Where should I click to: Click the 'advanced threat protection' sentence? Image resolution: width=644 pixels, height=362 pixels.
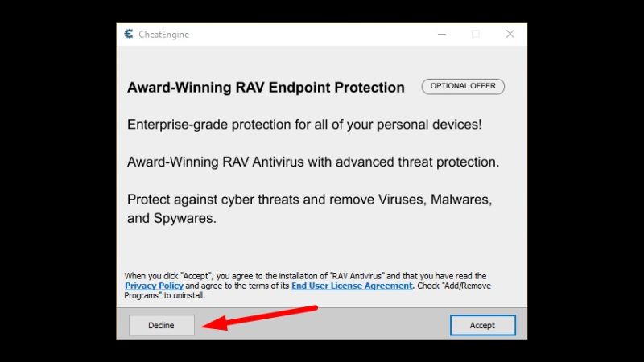[313, 162]
